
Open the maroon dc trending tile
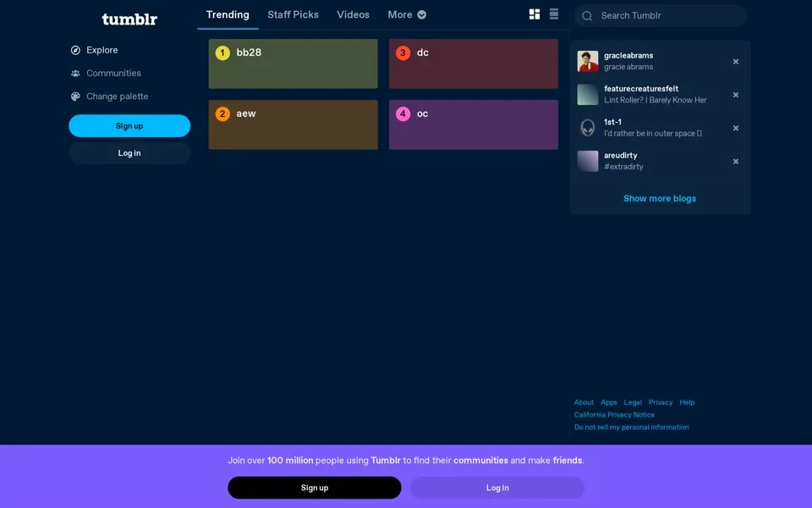[474, 63]
